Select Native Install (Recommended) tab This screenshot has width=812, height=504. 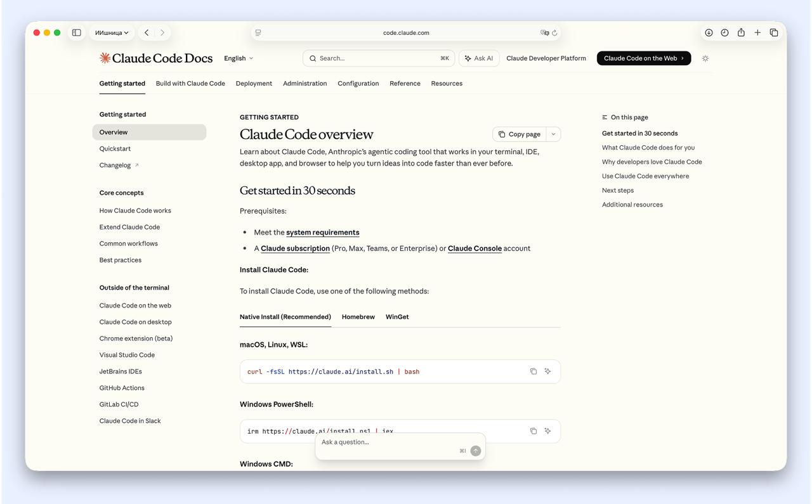tap(285, 317)
